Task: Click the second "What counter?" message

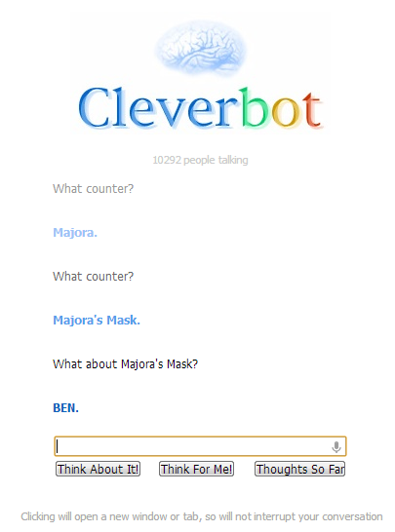Action: pos(93,277)
